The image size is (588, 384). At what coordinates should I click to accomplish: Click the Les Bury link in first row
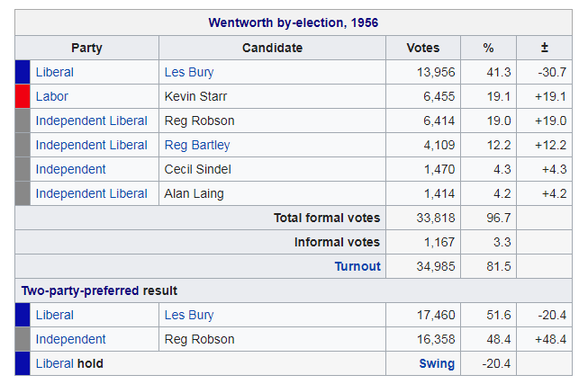coord(189,72)
